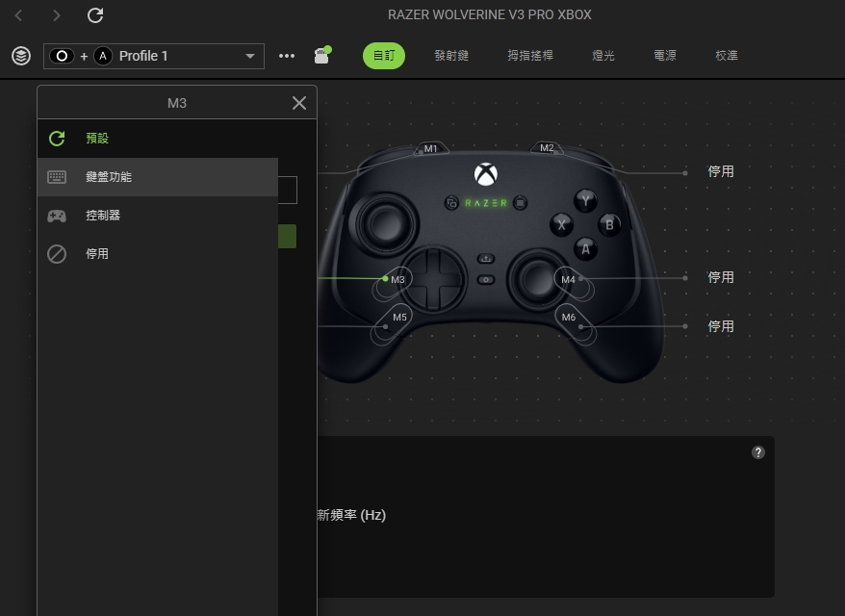Click the onboard memory card icon
The image size is (845, 616).
322,55
